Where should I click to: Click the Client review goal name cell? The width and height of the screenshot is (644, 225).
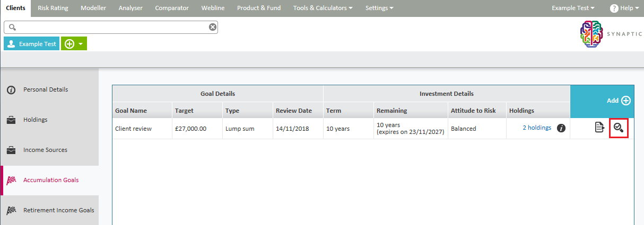142,129
